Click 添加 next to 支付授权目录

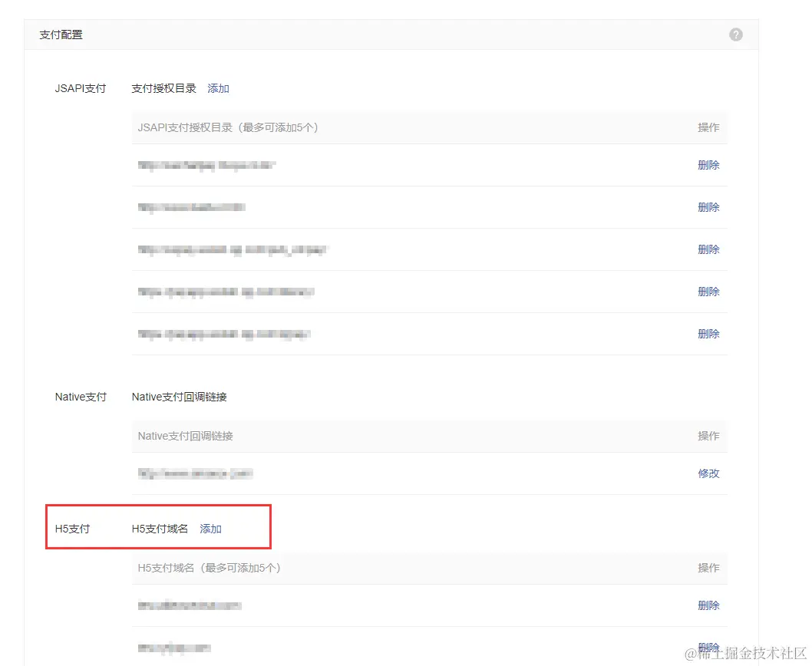[218, 88]
